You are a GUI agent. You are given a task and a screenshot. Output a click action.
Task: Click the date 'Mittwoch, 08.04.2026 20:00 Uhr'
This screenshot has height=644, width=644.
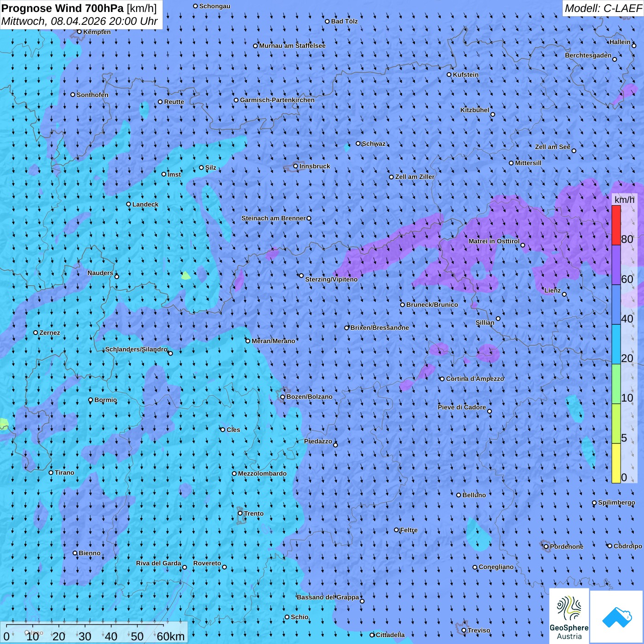(x=80, y=21)
